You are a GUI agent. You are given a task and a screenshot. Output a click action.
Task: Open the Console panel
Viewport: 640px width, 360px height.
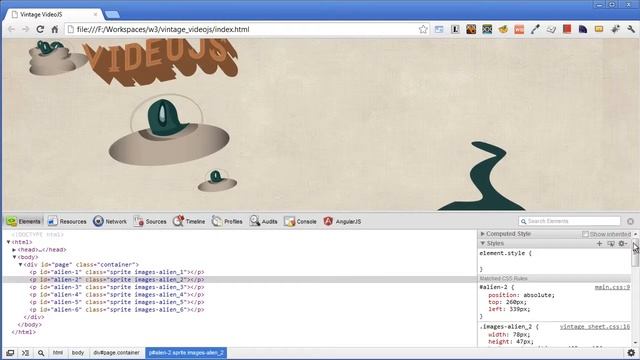(300, 221)
